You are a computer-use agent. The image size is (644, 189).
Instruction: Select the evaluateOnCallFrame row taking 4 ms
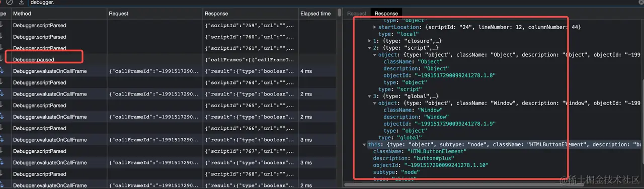(168, 71)
